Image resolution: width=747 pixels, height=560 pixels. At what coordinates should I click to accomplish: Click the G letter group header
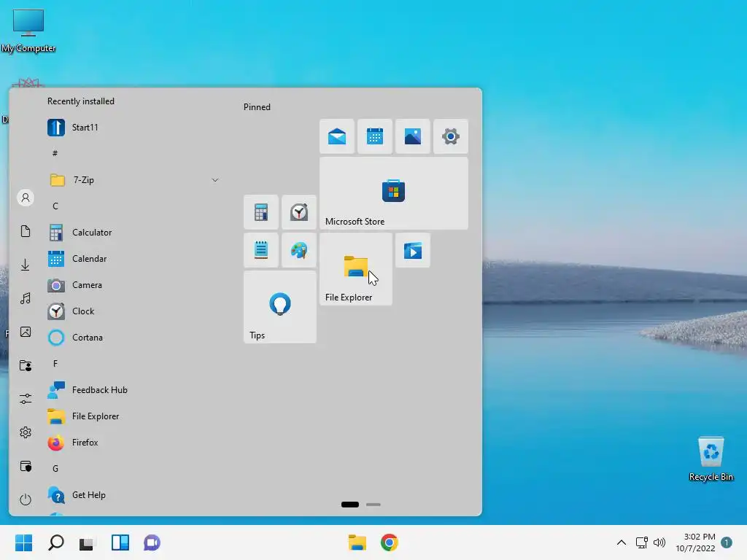[x=55, y=469]
